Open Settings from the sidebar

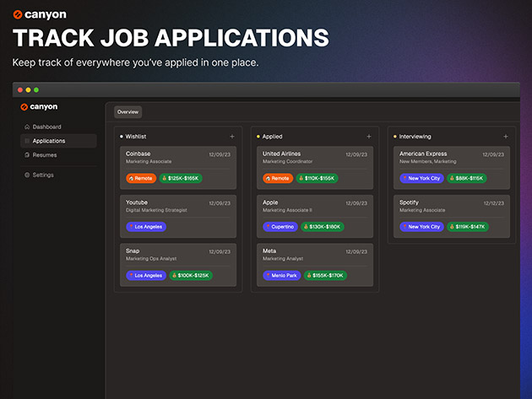42,175
